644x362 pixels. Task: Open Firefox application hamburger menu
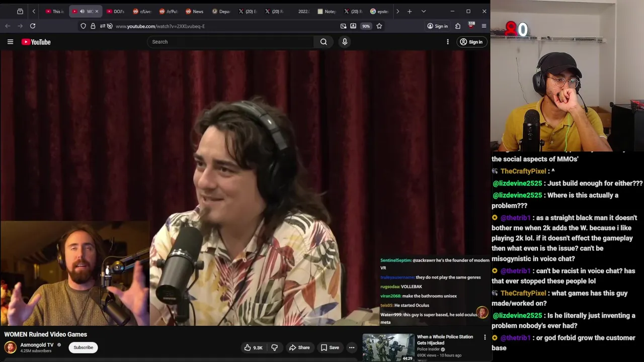tap(484, 26)
